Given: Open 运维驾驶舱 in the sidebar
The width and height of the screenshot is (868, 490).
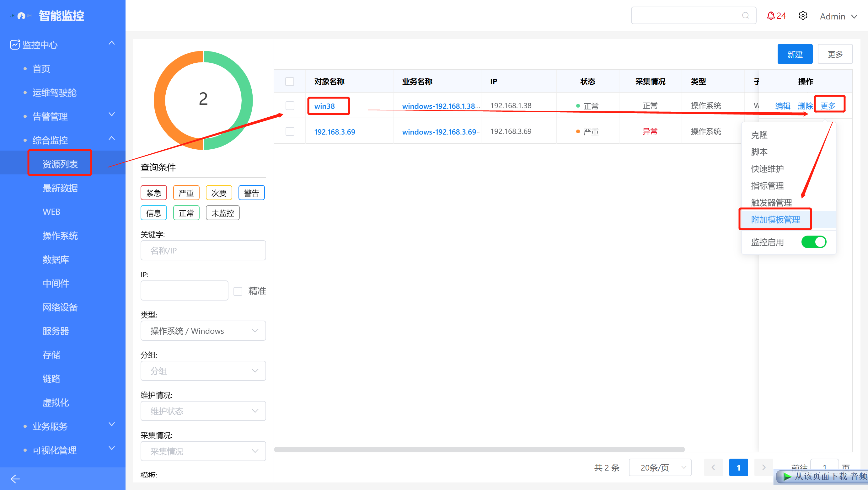Looking at the screenshot, I should pyautogui.click(x=54, y=93).
